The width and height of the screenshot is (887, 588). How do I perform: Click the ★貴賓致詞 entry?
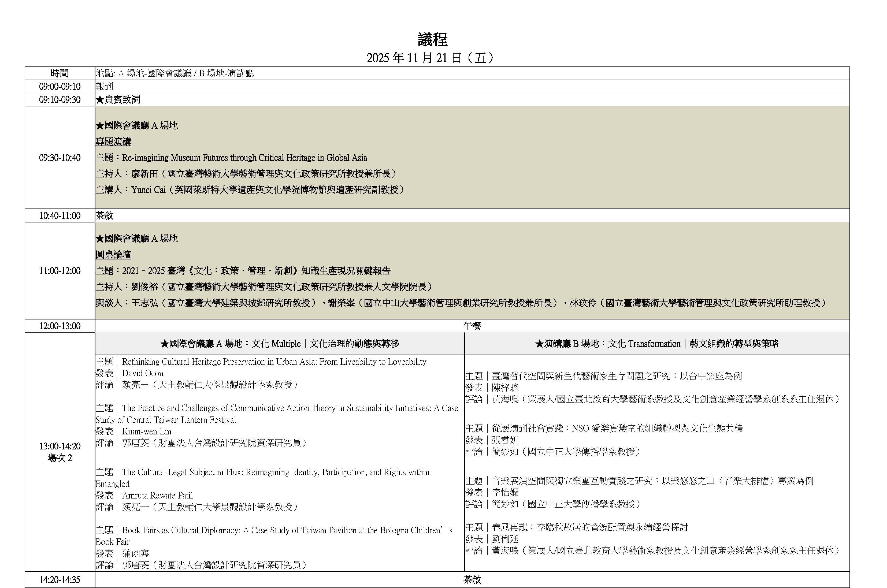pos(118,100)
